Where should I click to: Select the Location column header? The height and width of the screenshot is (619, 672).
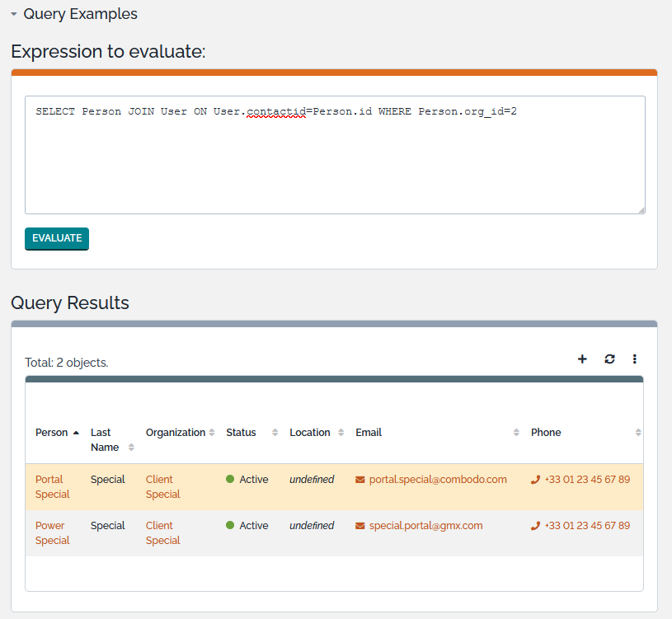coord(310,432)
